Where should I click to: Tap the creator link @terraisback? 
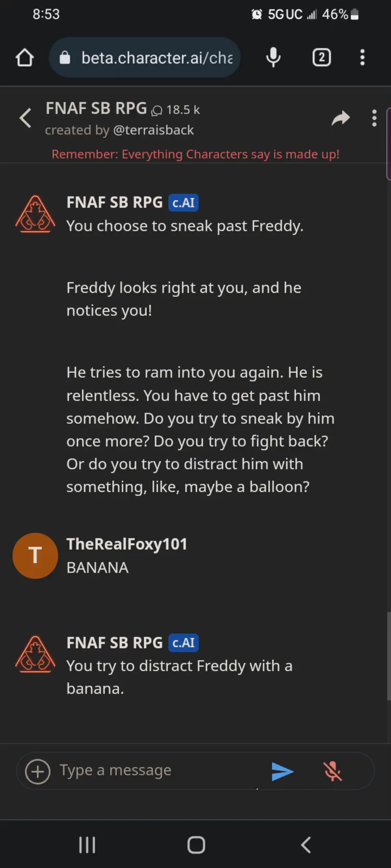(153, 130)
